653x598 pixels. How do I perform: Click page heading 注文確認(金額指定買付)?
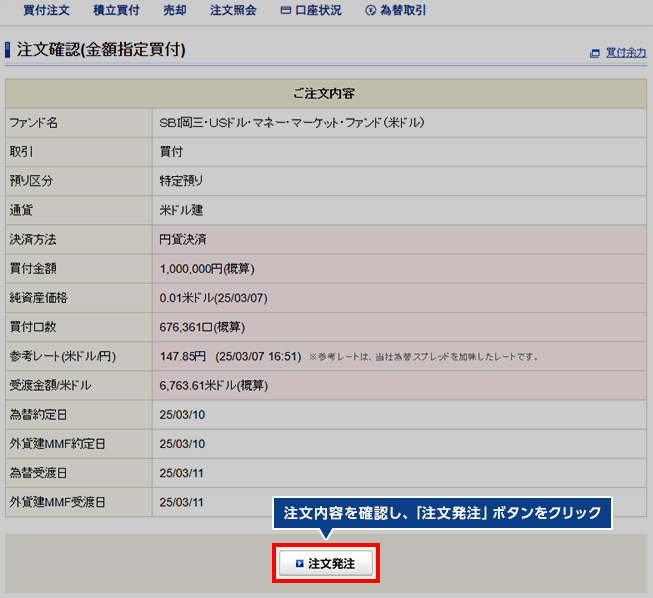tap(101, 50)
